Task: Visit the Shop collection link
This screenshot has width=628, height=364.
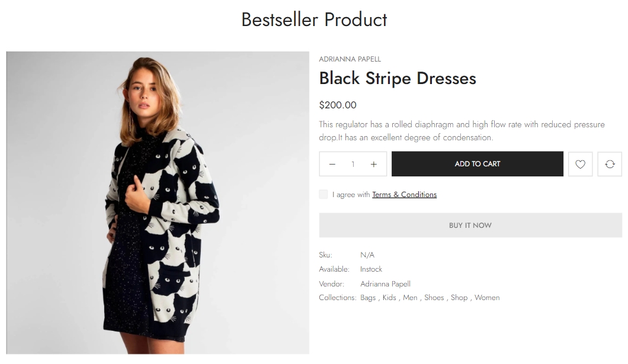Action: [459, 298]
